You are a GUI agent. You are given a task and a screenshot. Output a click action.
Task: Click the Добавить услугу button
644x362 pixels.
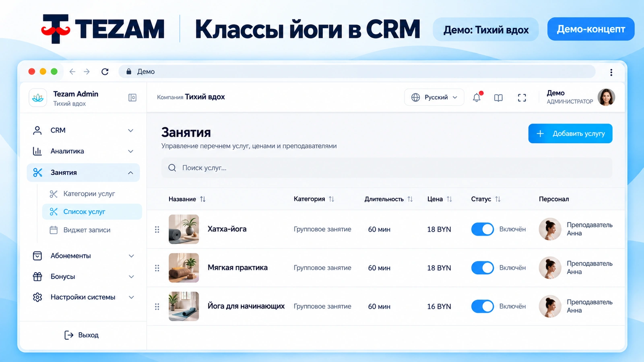[x=570, y=134]
